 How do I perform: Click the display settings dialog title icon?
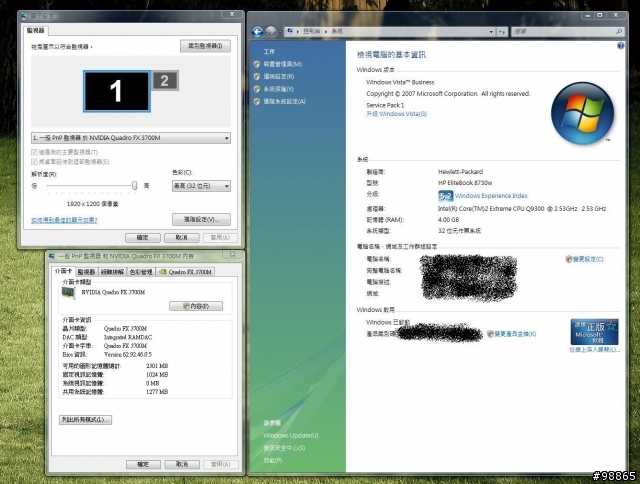pyautogui.click(x=24, y=16)
